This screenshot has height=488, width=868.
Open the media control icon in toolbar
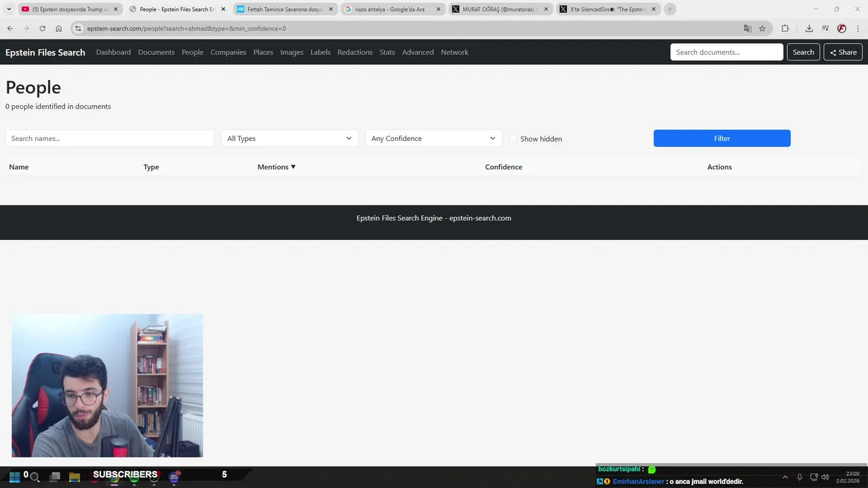(825, 28)
